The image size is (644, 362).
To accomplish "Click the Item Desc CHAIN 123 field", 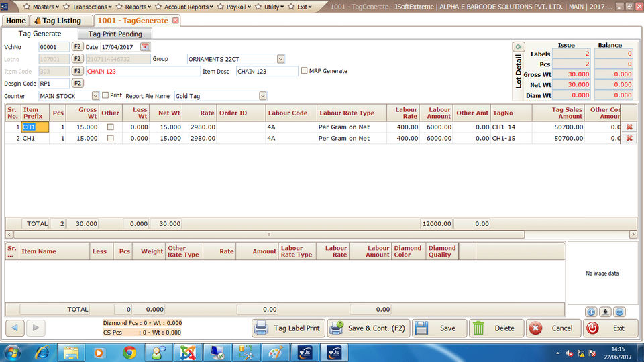I will point(267,71).
